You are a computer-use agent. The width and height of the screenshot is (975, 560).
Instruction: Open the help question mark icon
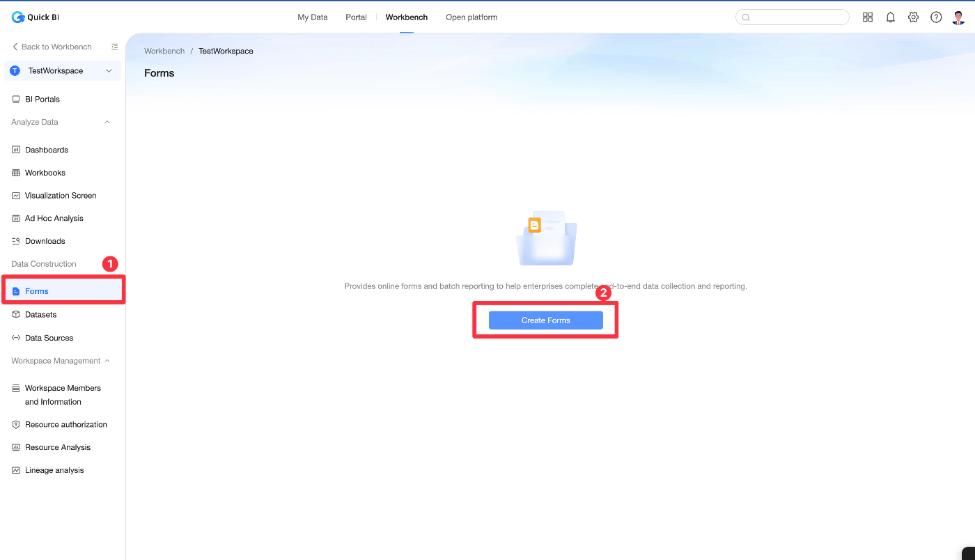point(936,17)
